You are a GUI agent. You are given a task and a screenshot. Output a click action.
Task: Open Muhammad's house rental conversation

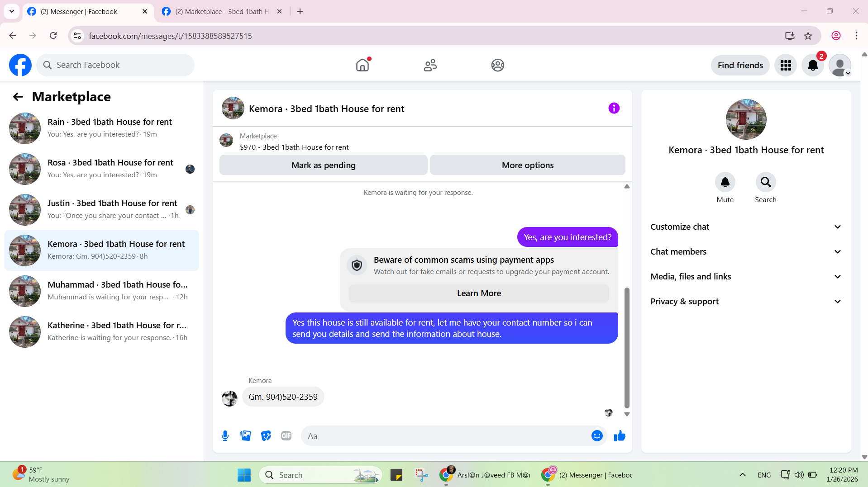coord(102,291)
